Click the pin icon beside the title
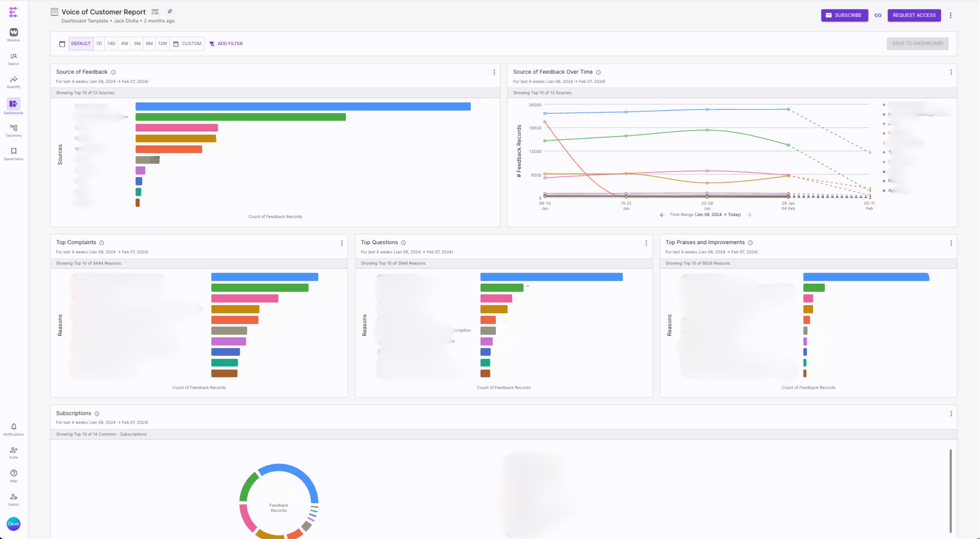The height and width of the screenshot is (539, 980). [170, 12]
